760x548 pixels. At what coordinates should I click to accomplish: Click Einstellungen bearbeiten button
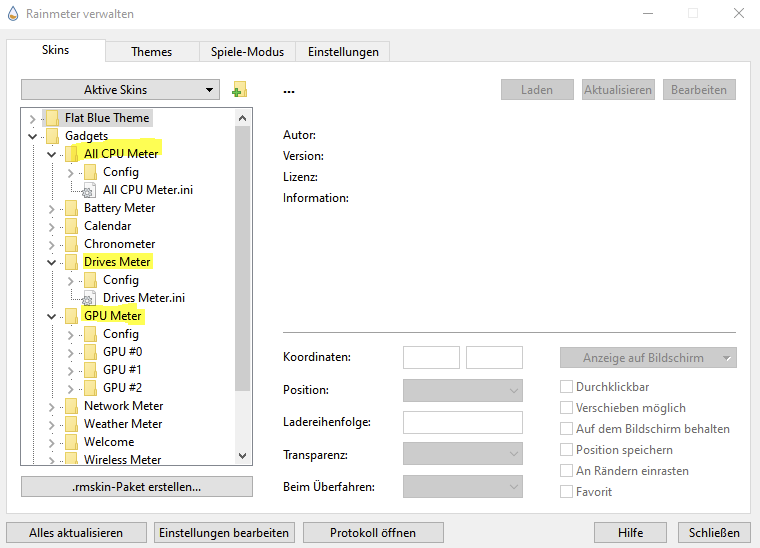(x=224, y=532)
